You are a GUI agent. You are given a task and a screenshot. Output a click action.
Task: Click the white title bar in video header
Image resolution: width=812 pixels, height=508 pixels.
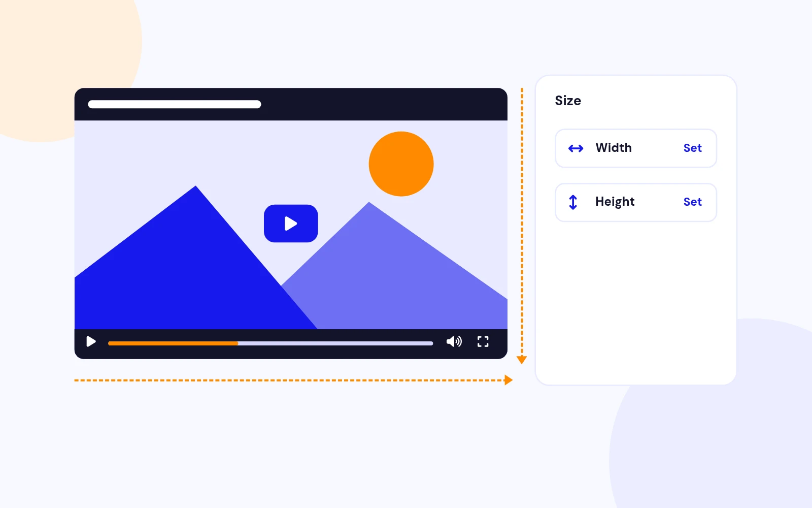tap(175, 104)
